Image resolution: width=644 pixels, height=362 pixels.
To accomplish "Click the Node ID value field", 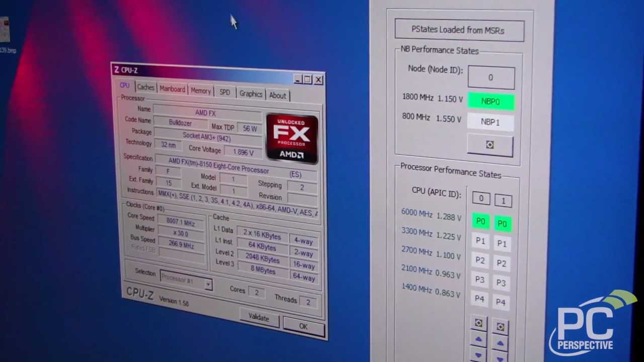I will coord(491,77).
